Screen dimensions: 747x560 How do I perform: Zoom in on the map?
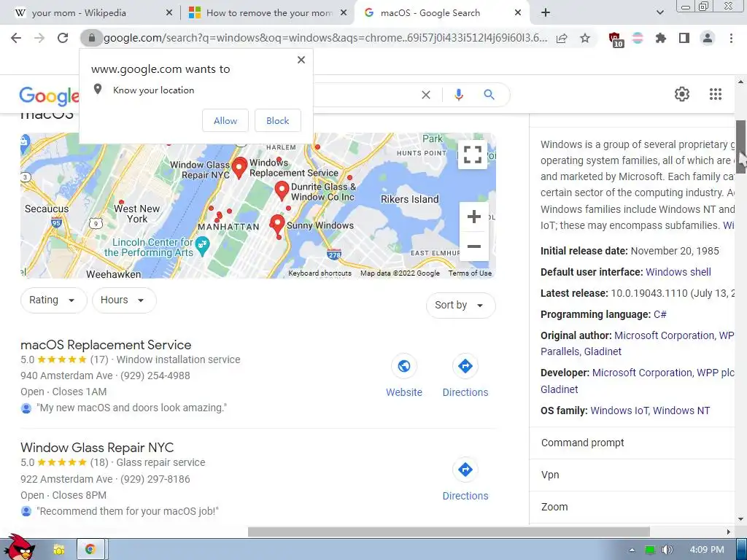[473, 217]
